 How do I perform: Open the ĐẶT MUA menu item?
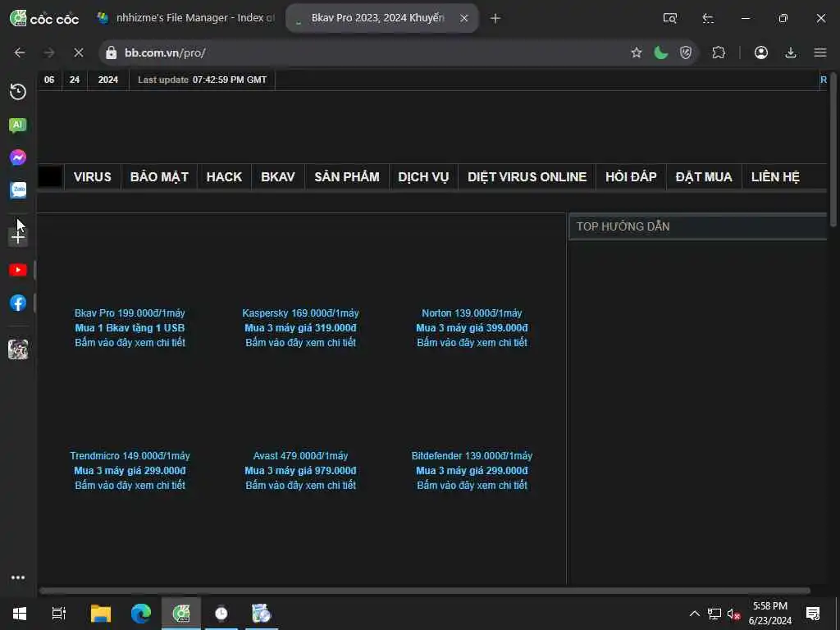703,177
